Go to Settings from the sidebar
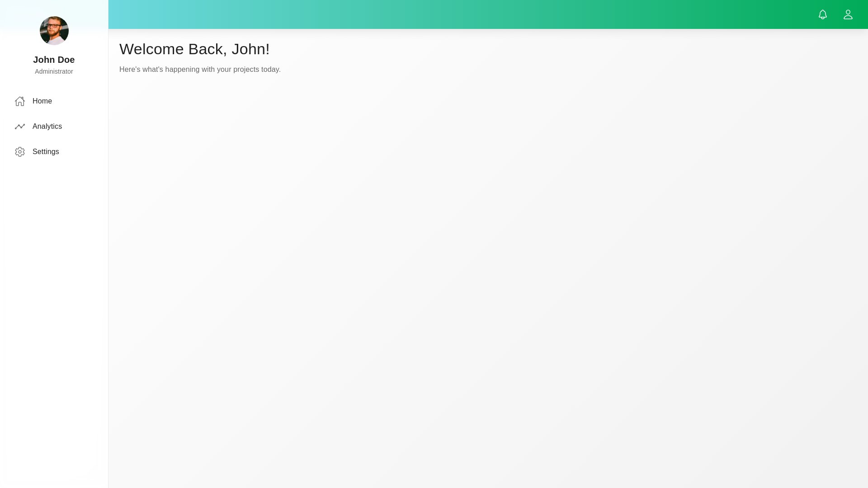 click(46, 152)
